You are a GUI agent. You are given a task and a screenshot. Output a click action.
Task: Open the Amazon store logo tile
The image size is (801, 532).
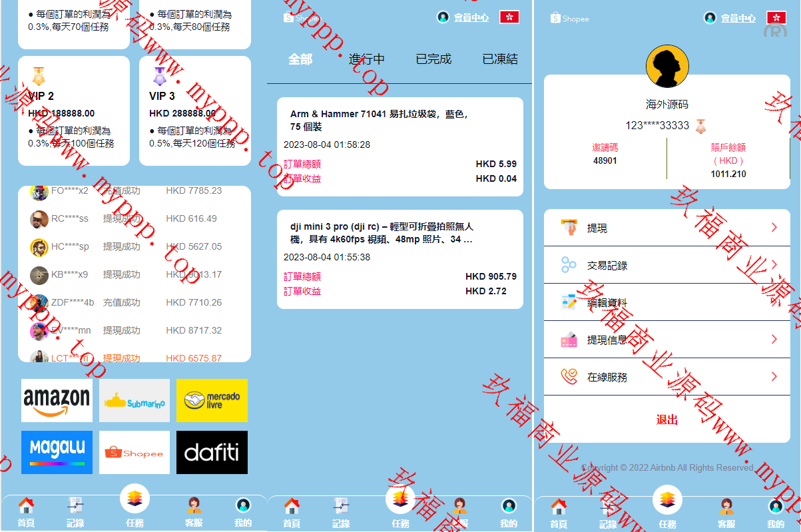(x=57, y=400)
